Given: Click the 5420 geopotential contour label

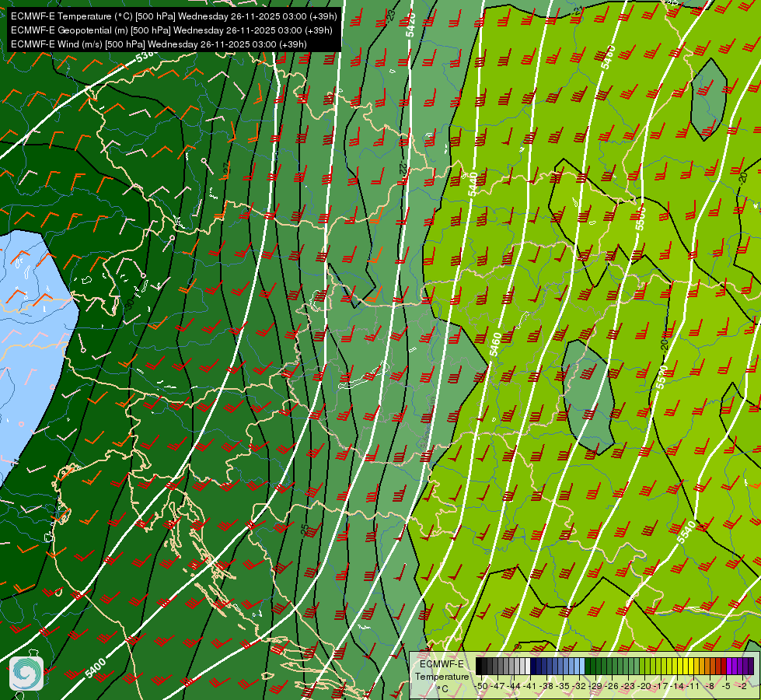Looking at the screenshot, I should pyautogui.click(x=410, y=25).
